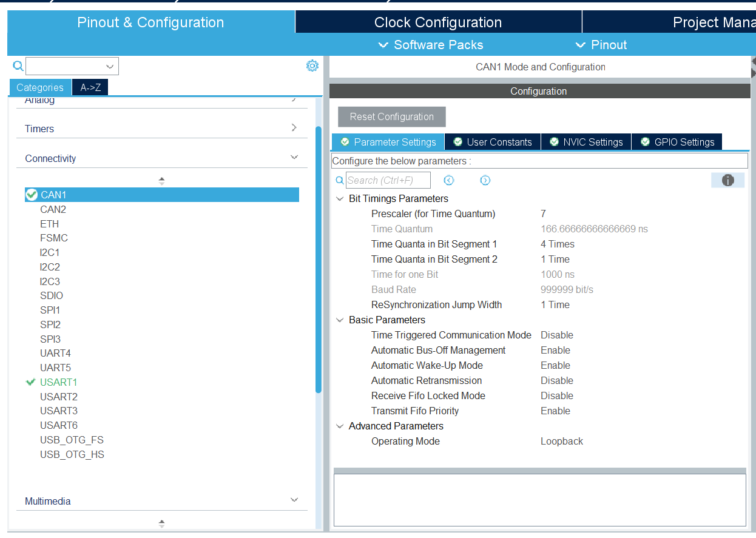This screenshot has width=756, height=538.
Task: Collapse the Advanced Parameters section
Action: pos(340,426)
